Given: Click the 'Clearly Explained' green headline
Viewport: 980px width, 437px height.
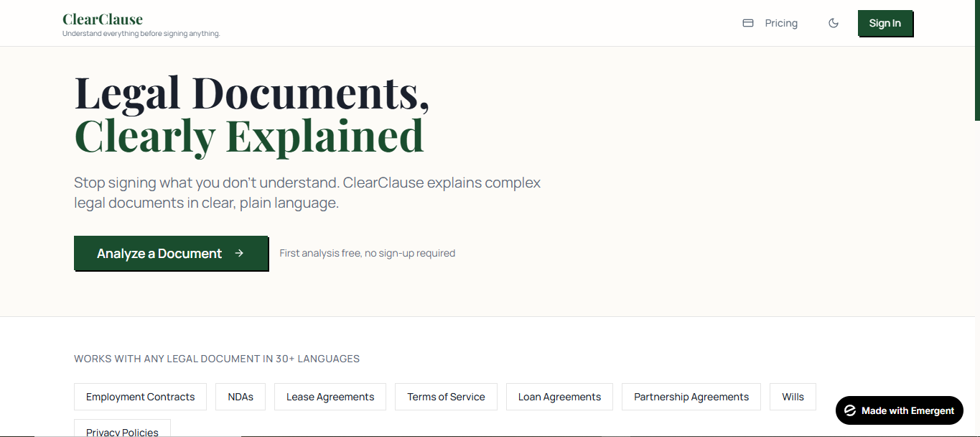Looking at the screenshot, I should [249, 136].
